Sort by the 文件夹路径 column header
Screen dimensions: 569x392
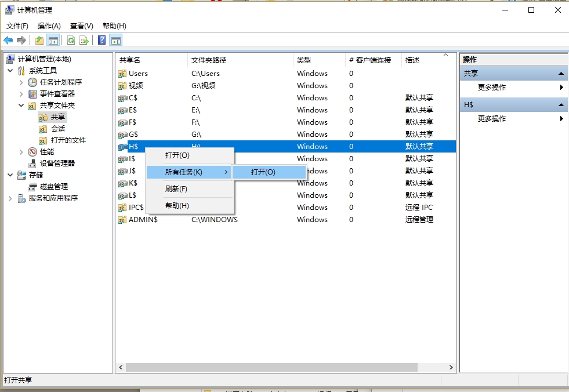pyautogui.click(x=240, y=60)
